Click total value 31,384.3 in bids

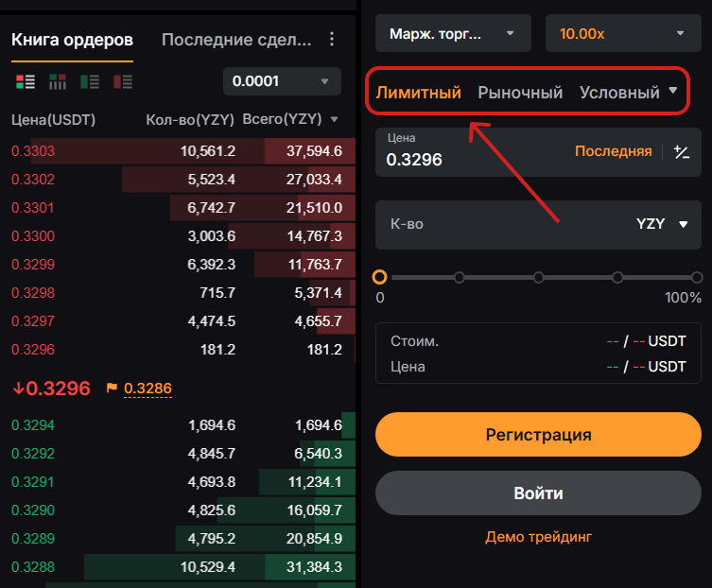point(314,566)
